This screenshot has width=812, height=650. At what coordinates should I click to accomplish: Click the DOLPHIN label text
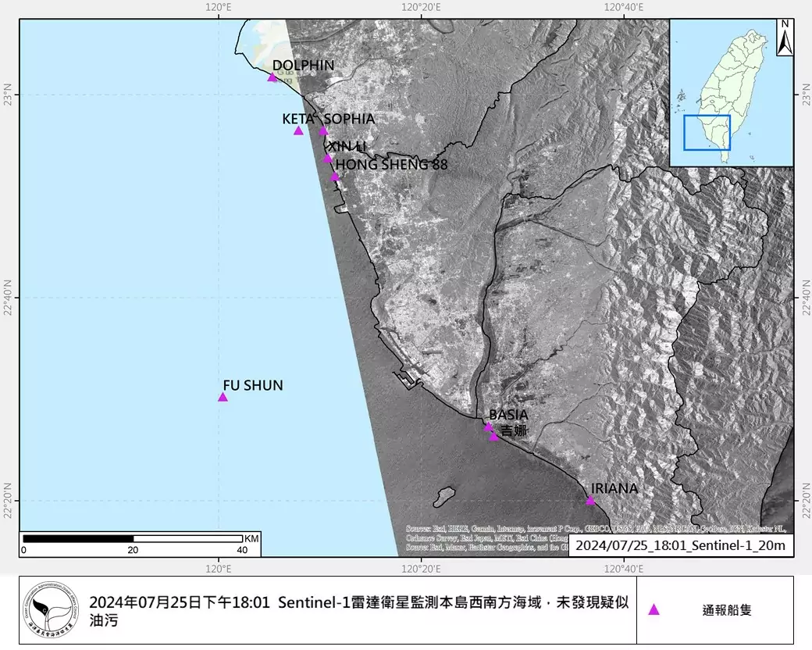tap(304, 66)
